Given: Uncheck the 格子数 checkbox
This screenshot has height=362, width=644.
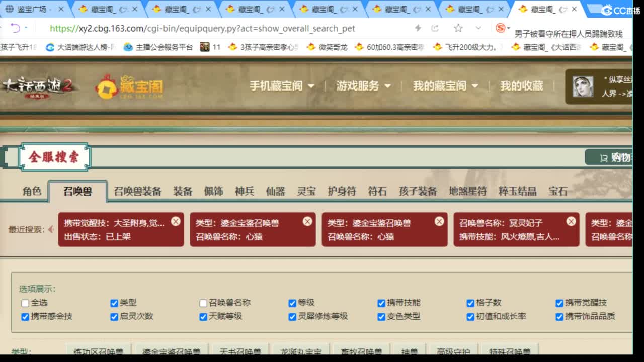Looking at the screenshot, I should (x=470, y=303).
